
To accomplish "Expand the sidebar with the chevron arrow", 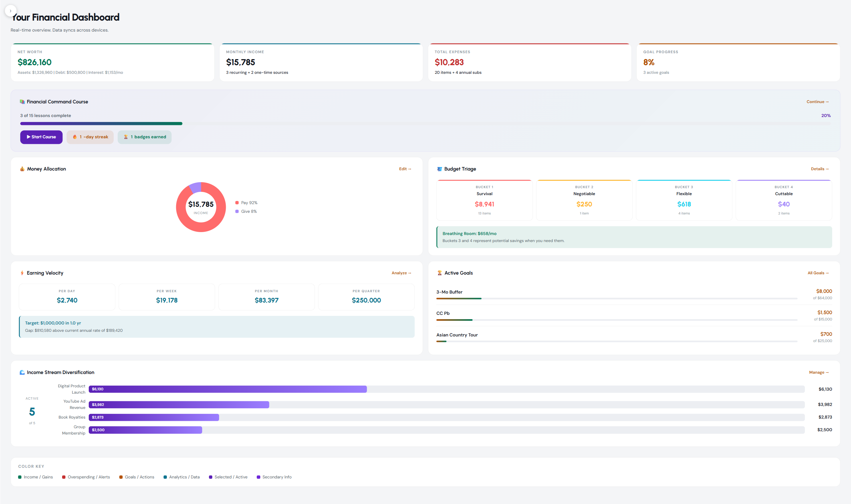I will click(x=11, y=11).
